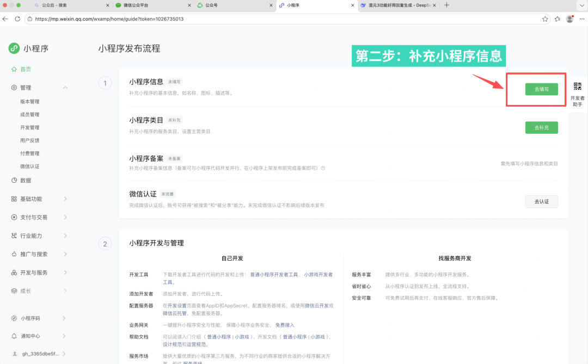Open the 开发设置 link
This screenshot has height=364, width=588.
(176, 306)
